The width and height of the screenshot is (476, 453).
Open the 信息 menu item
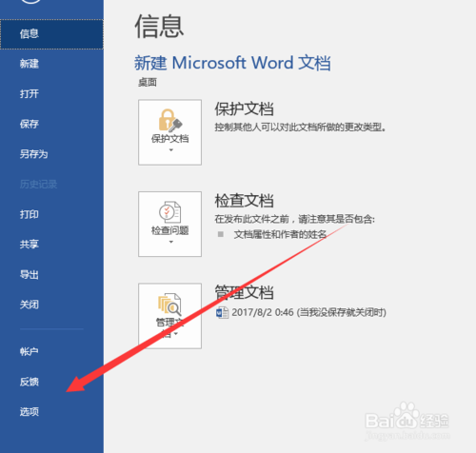[x=51, y=34]
